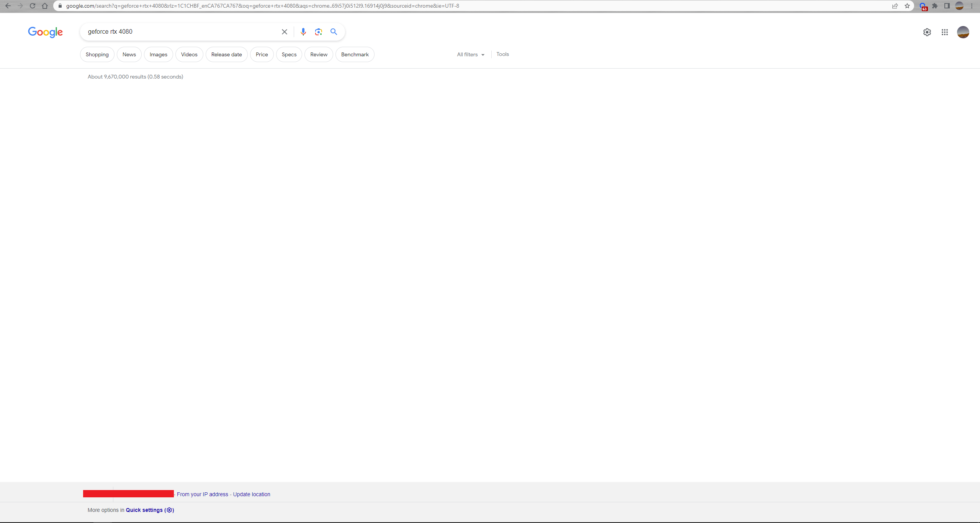The image size is (980, 523).
Task: Click the Update location link
Action: pos(252,494)
